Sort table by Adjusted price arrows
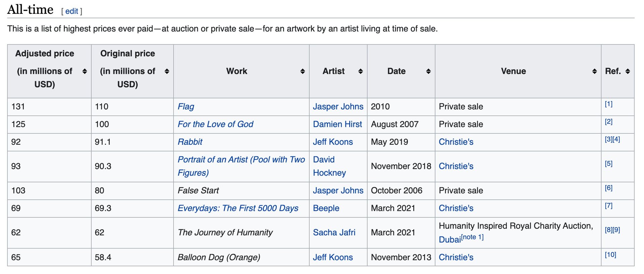The width and height of the screenshot is (644, 274). [x=85, y=71]
